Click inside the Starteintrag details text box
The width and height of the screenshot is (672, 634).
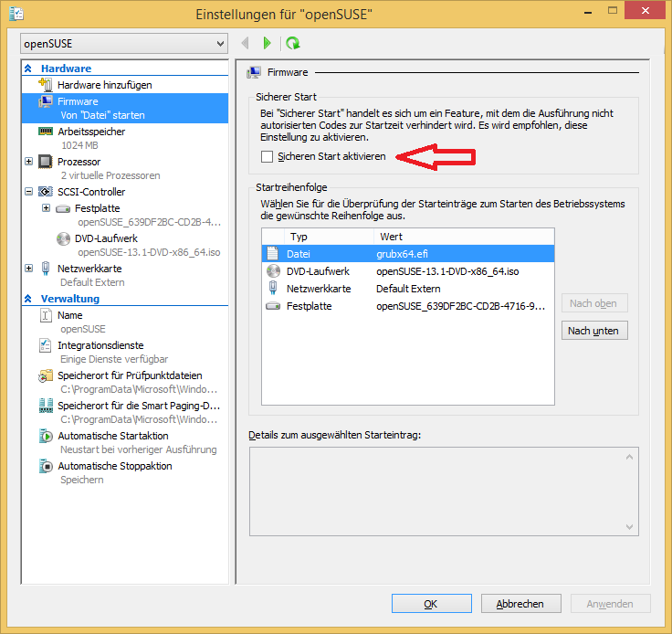coord(444,491)
